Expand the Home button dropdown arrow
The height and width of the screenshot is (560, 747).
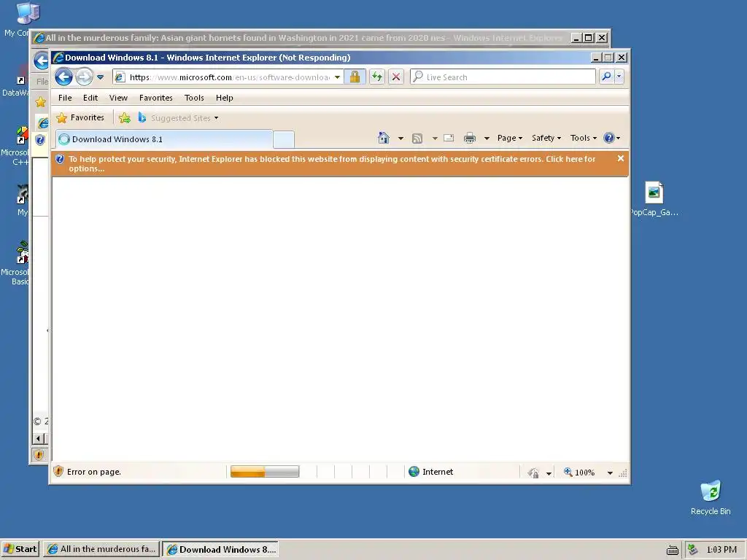(400, 139)
